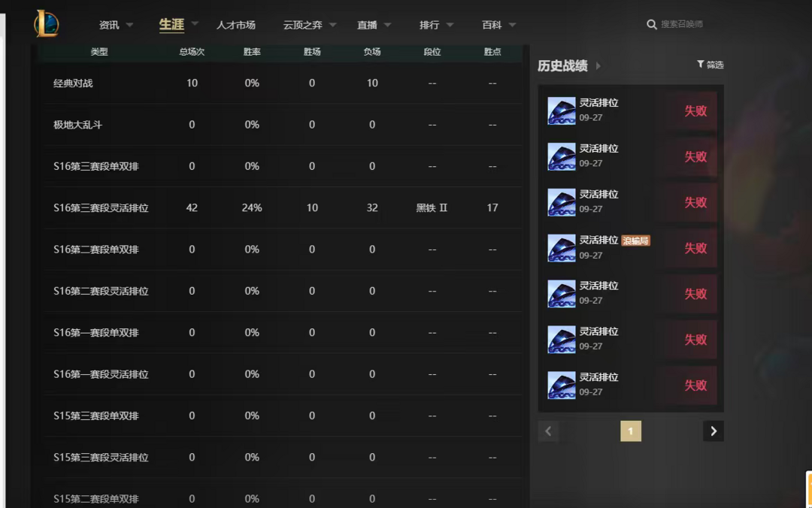Click the 段位 column header
Image resolution: width=812 pixels, height=508 pixels.
click(x=432, y=52)
